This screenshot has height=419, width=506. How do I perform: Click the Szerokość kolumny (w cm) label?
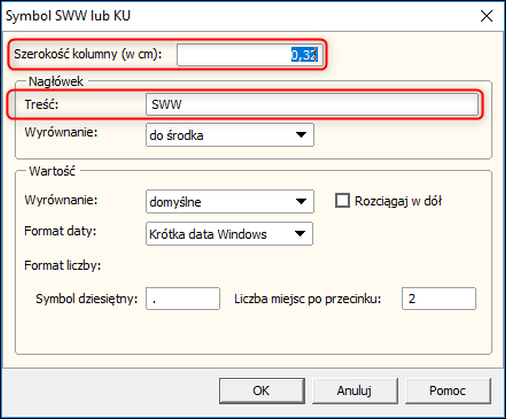pyautogui.click(x=88, y=54)
